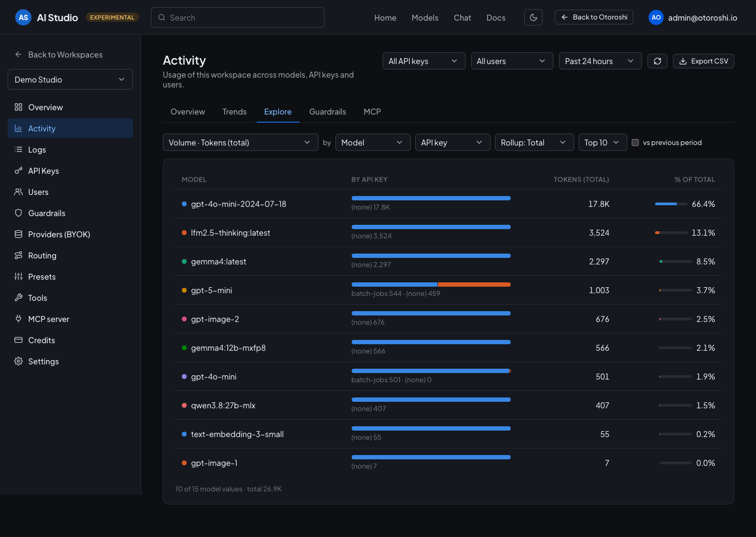Click the MCP server plug icon
Image resolution: width=756 pixels, height=537 pixels.
point(18,319)
